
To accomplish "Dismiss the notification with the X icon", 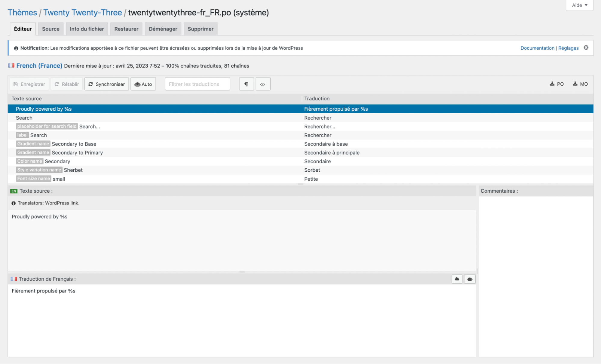I will pyautogui.click(x=586, y=48).
